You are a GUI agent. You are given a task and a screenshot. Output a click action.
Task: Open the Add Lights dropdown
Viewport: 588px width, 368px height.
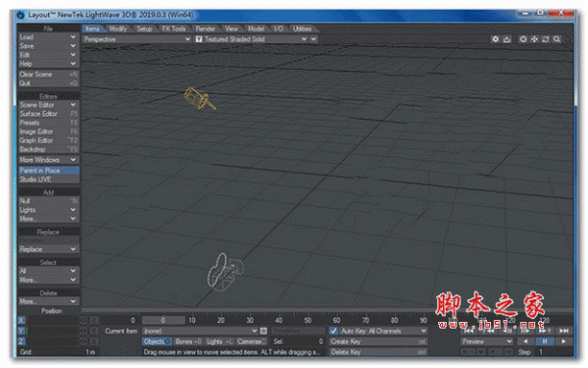coord(48,210)
